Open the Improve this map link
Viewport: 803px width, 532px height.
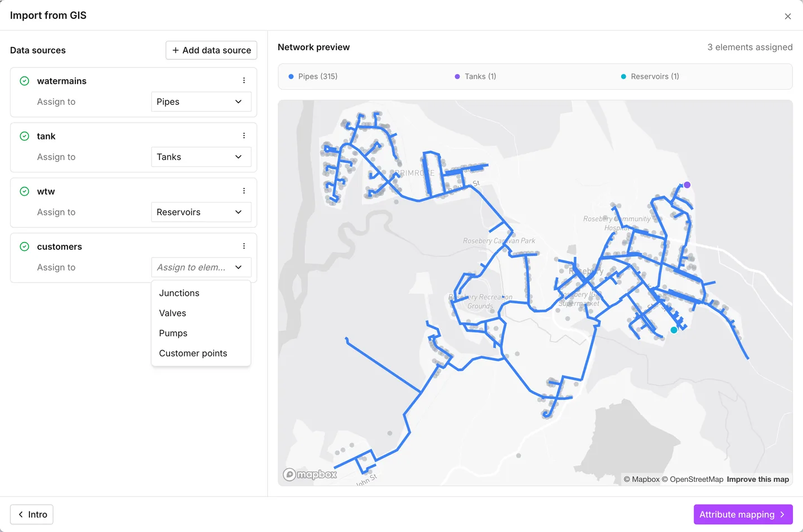[758, 480]
